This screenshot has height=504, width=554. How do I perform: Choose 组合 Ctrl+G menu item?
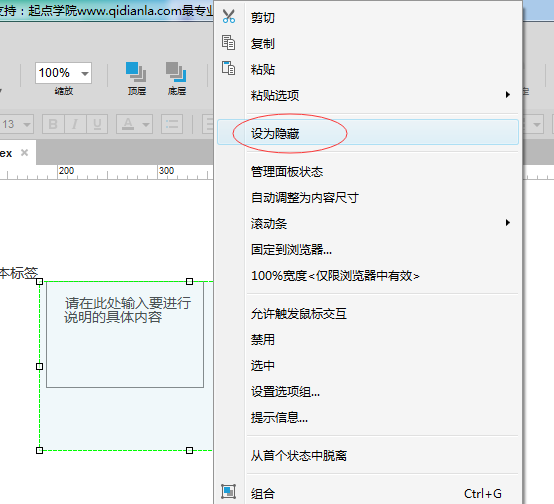pos(368,493)
